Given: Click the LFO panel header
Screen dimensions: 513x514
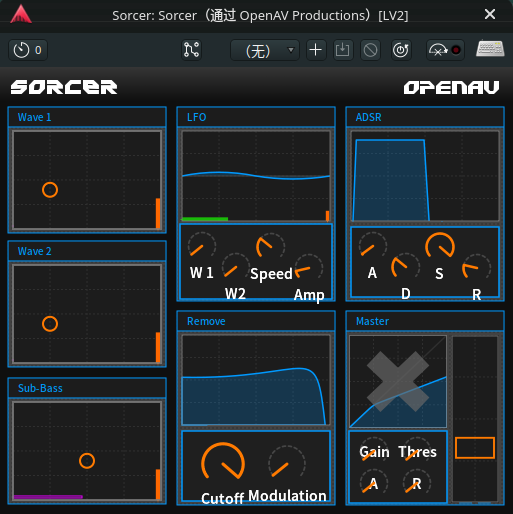Looking at the screenshot, I should coord(256,117).
